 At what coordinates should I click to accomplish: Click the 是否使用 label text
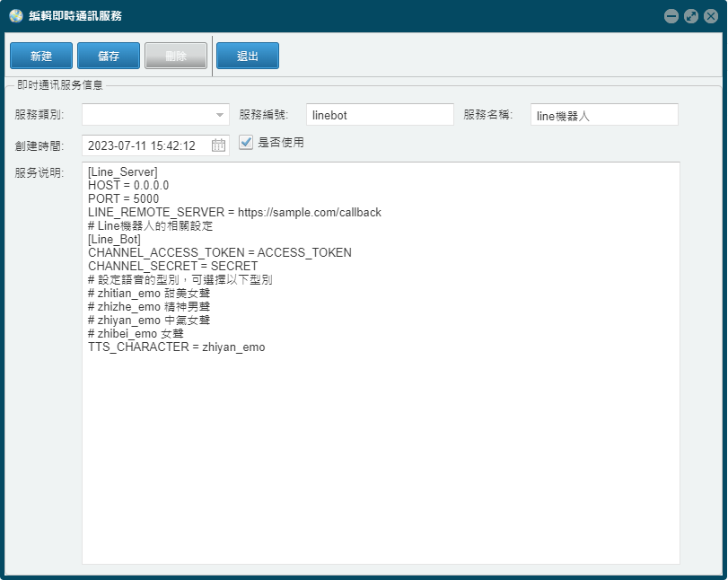pos(281,142)
